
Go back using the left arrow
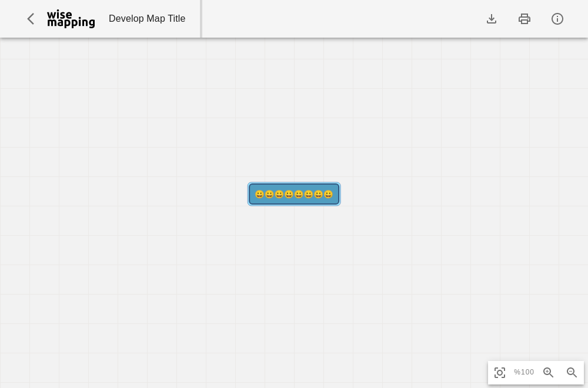pyautogui.click(x=31, y=19)
